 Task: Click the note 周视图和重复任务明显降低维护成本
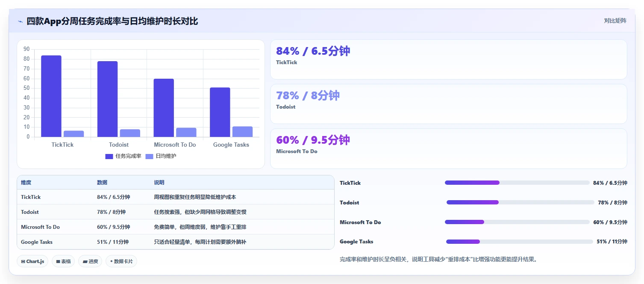click(195, 197)
